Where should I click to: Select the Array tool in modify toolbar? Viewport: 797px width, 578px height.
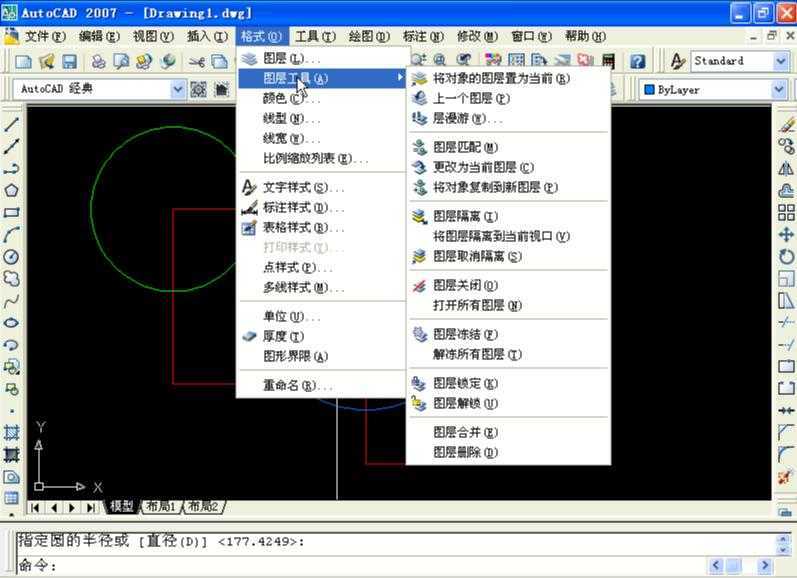tap(786, 212)
